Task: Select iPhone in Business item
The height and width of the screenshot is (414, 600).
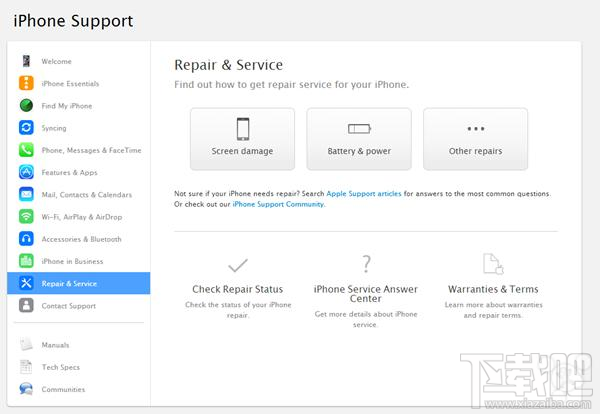Action: (x=72, y=261)
